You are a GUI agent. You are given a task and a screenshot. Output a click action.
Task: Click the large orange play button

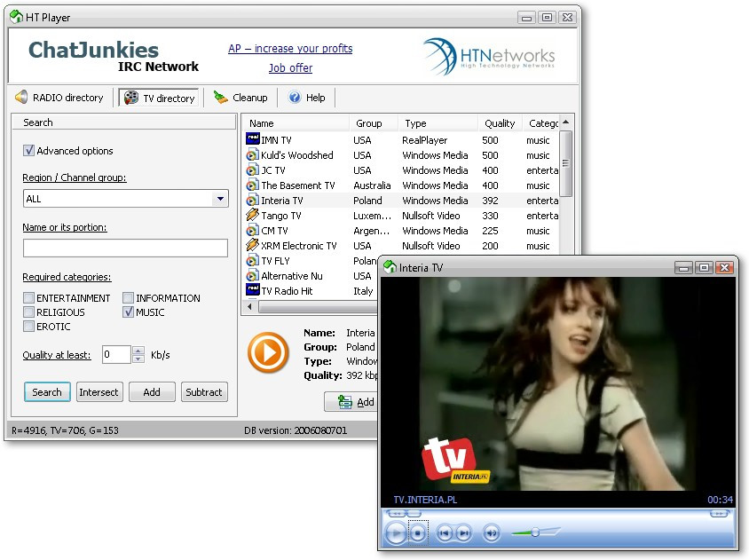pos(269,352)
